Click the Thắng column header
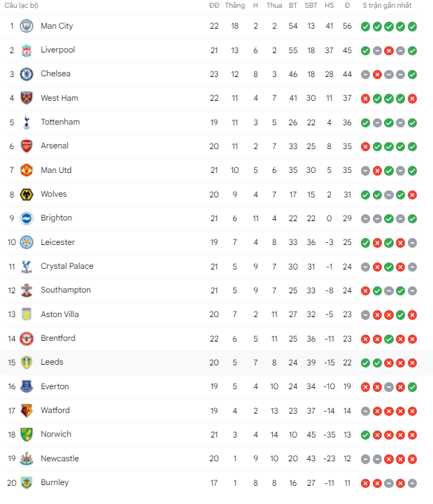Viewport: 433px width, 504px height. 235,6
